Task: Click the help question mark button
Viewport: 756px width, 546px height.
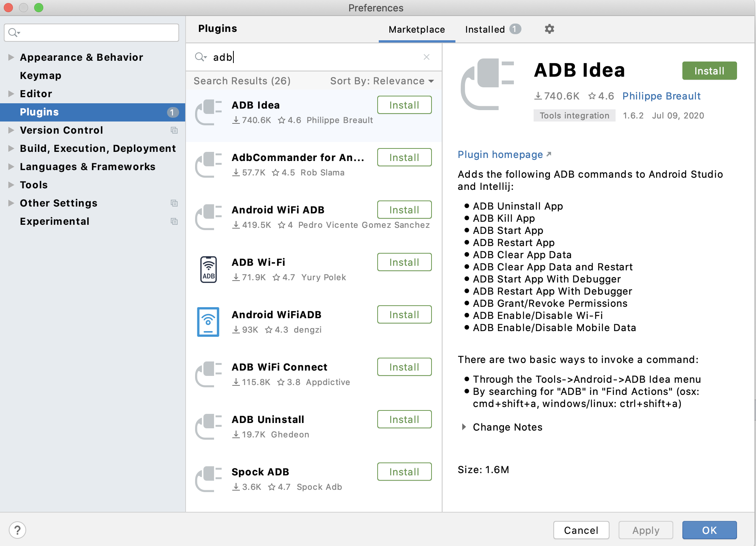Action: (x=17, y=530)
